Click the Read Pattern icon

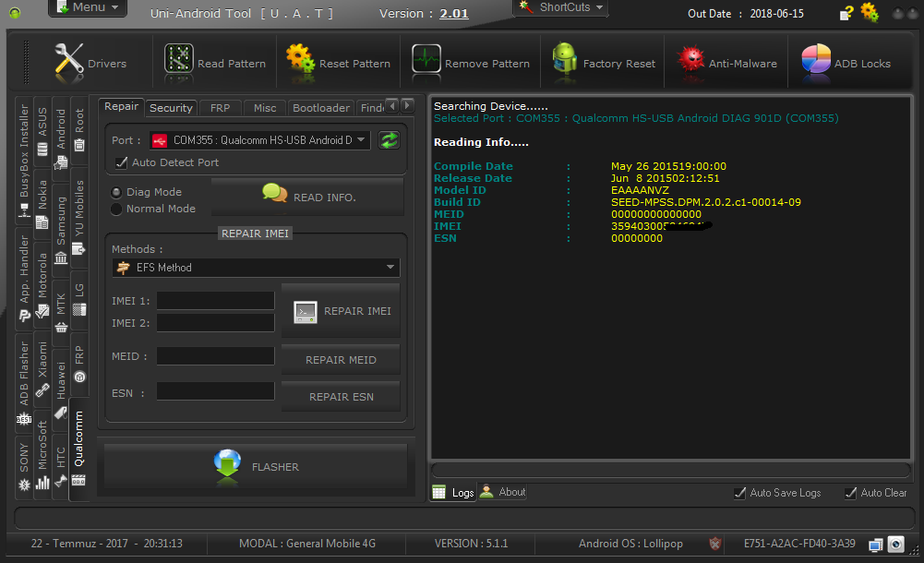178,61
